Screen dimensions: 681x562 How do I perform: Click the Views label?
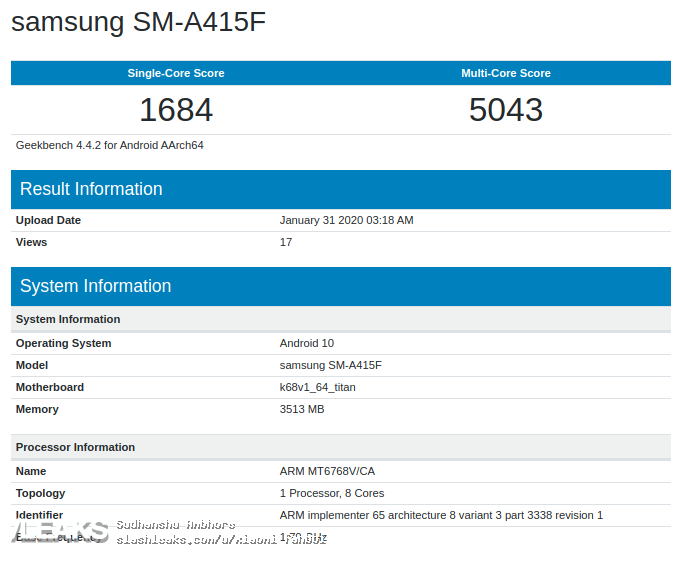coord(31,242)
